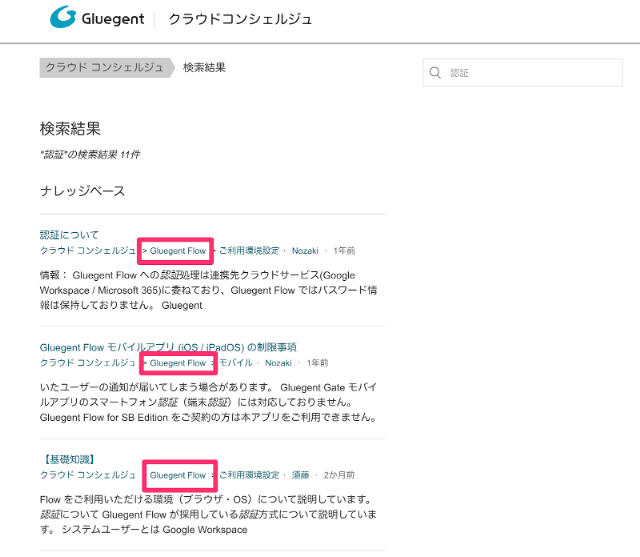Open the article 認証について
This screenshot has height=557, width=640.
(x=69, y=235)
